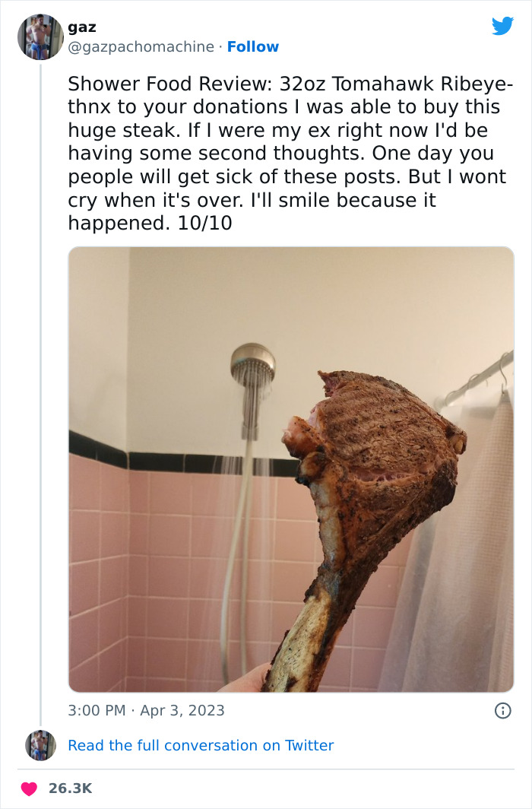Select the heart icon next to 26.3K
Image resolution: width=532 pixels, height=809 pixels.
pyautogui.click(x=28, y=788)
